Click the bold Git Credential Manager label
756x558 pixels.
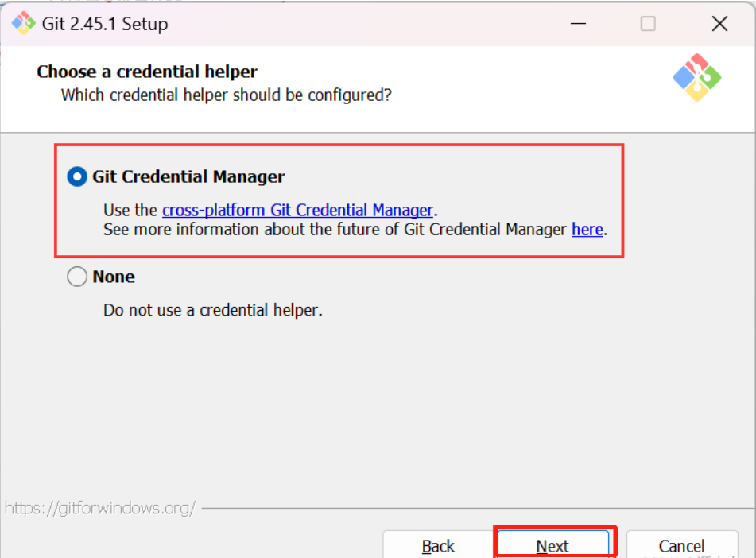point(188,176)
